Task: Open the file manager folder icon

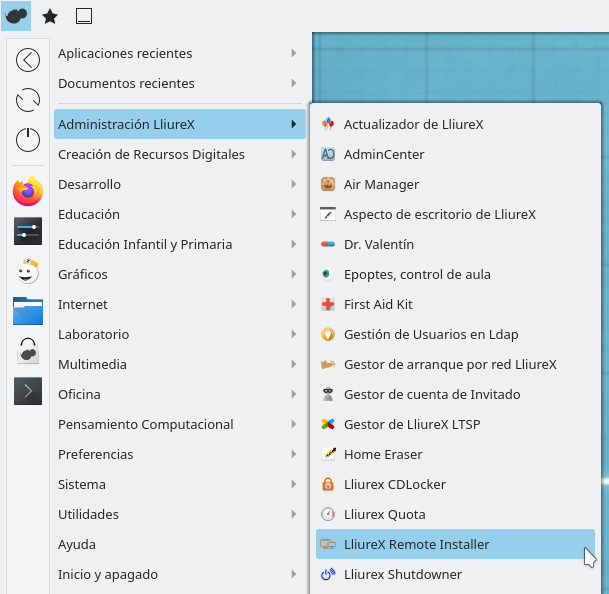Action: click(28, 310)
